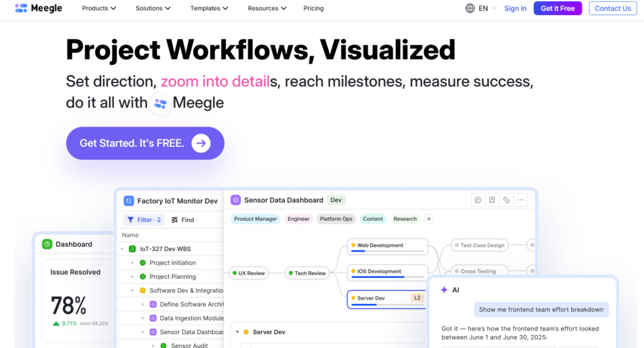
Task: Click the arrow circle in Get Started button
Action: 201,143
